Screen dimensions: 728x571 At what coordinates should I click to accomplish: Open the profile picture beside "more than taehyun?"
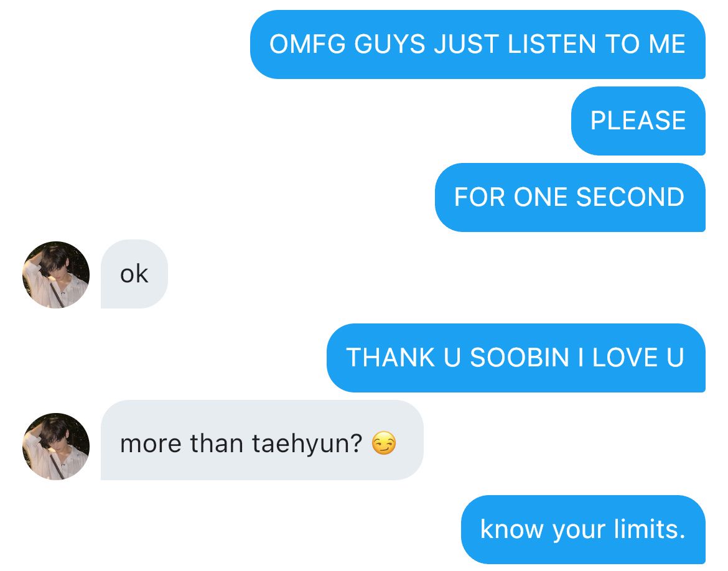56,446
